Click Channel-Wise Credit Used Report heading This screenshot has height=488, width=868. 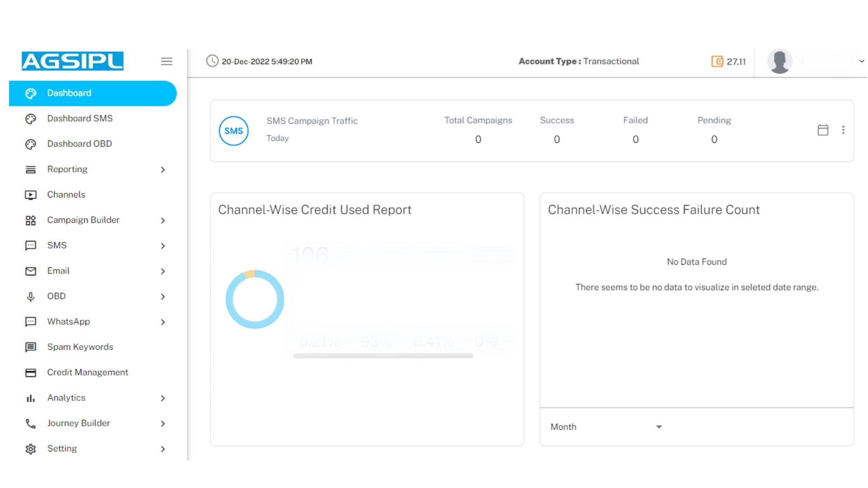315,210
